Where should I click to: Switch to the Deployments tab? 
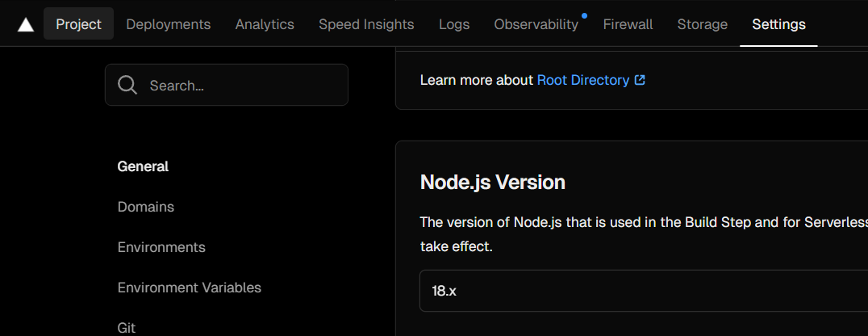click(169, 24)
